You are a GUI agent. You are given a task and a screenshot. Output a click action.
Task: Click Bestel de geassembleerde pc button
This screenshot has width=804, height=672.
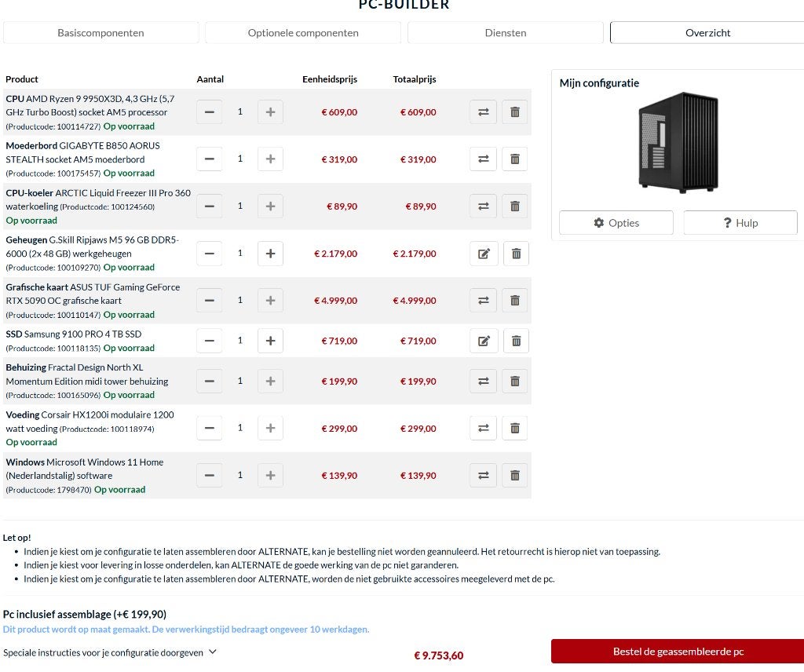click(678, 652)
